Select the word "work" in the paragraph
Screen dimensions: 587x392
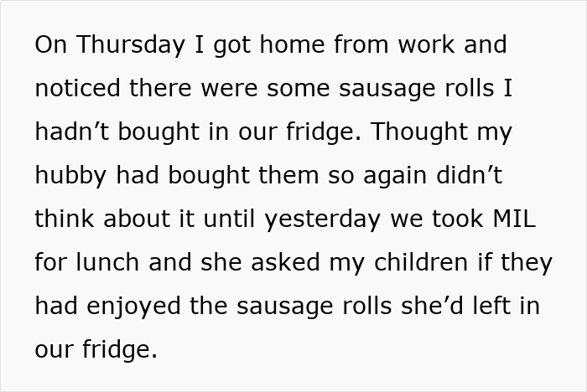pos(426,44)
